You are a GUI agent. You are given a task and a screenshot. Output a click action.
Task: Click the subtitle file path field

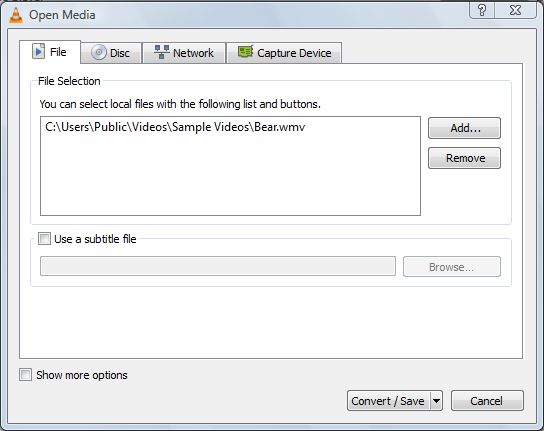218,267
